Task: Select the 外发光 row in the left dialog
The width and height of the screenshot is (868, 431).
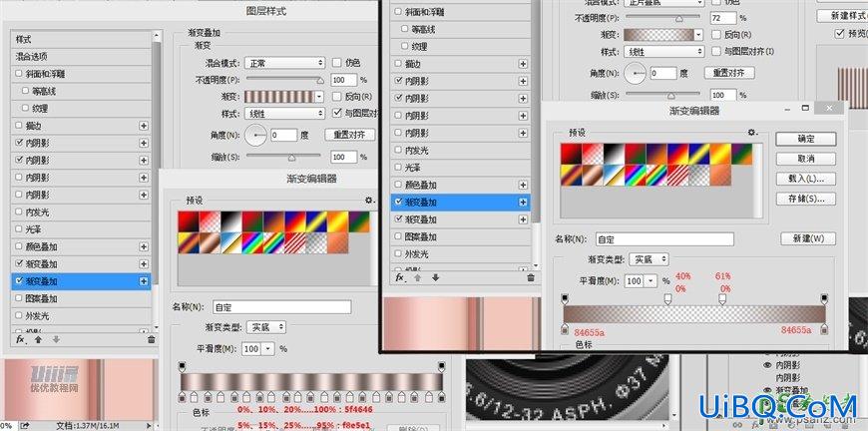Action: pos(81,316)
